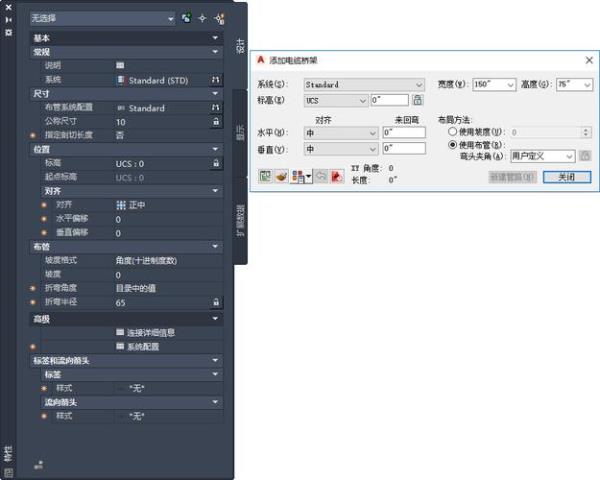Screen dimensions: 600x480
Task: Click the auto-hide arrows on the palette title bar
Action: pos(8,20)
